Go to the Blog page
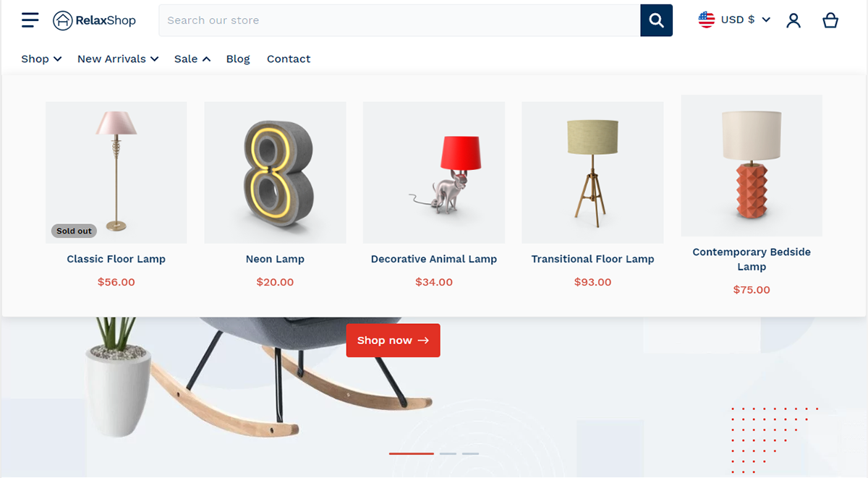Image resolution: width=868 pixels, height=478 pixels. click(x=238, y=59)
